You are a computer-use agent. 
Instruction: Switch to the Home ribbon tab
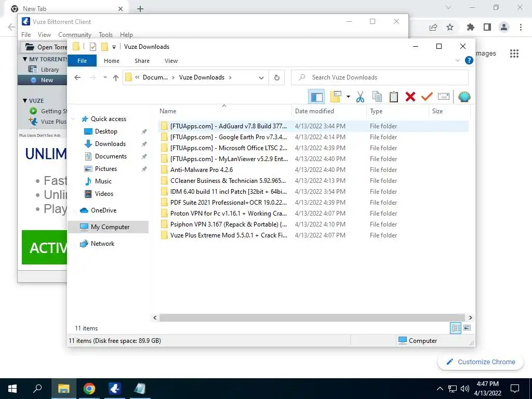coord(112,61)
